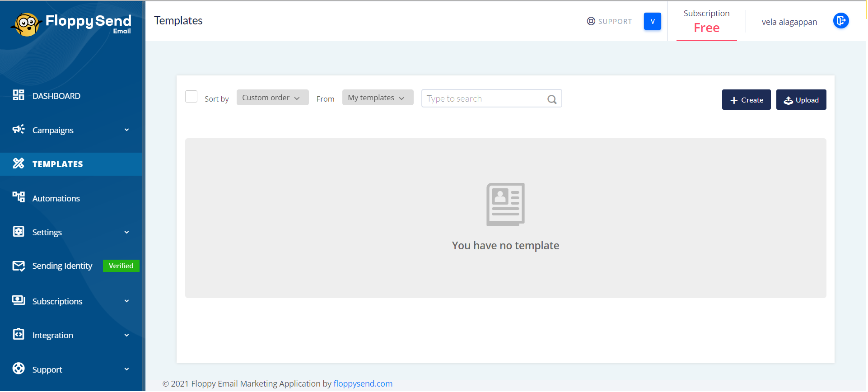Open Automations menu item
The height and width of the screenshot is (392, 868).
(71, 198)
